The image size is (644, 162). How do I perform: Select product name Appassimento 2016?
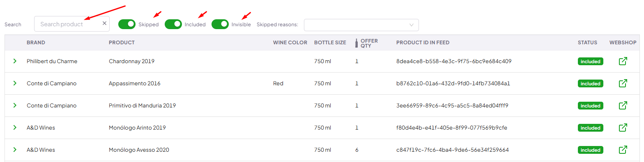click(x=134, y=83)
